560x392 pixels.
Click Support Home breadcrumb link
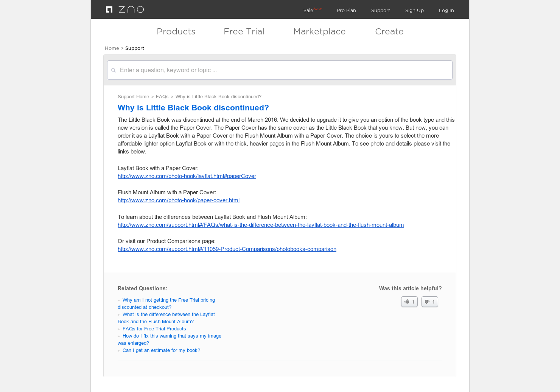pos(133,97)
